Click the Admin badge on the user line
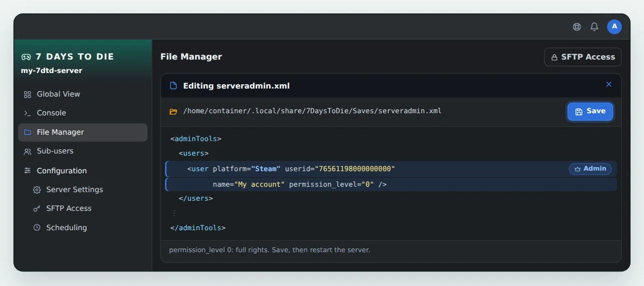This screenshot has width=644, height=286. point(590,169)
